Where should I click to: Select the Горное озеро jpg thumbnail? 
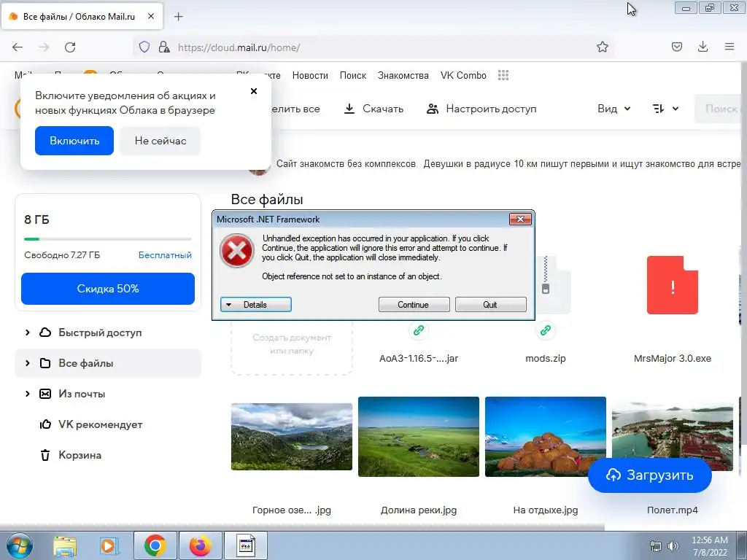pos(292,437)
